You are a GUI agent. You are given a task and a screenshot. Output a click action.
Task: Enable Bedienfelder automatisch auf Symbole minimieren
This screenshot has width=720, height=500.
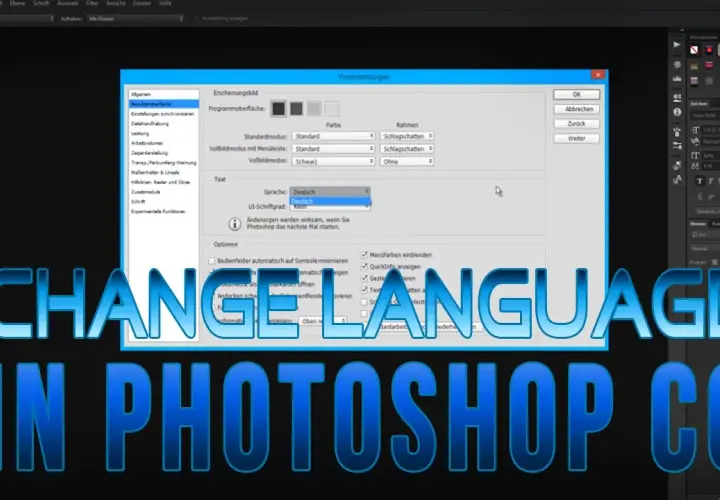[212, 261]
